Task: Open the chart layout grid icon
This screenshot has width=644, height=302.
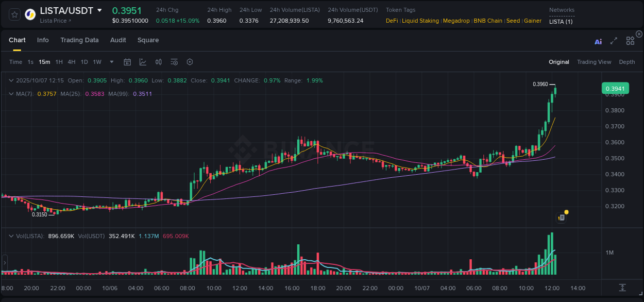Action: [630, 41]
